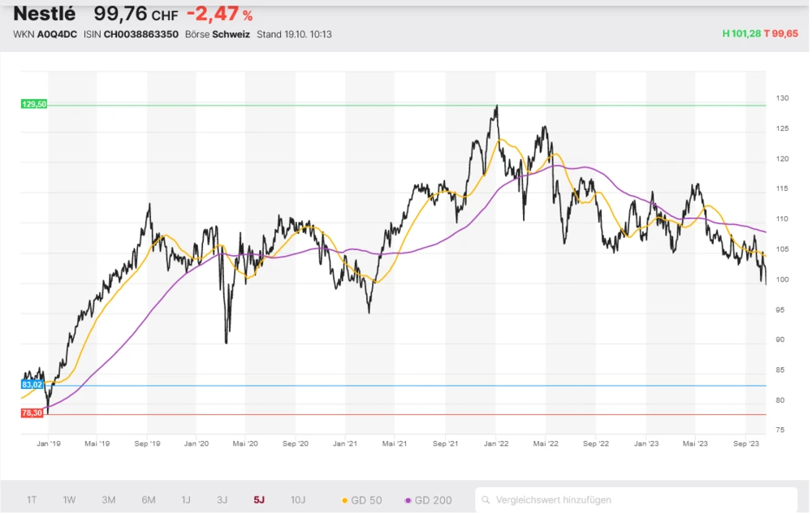Click the search magnifier icon
Screen dimensions: 812x514
(x=486, y=500)
